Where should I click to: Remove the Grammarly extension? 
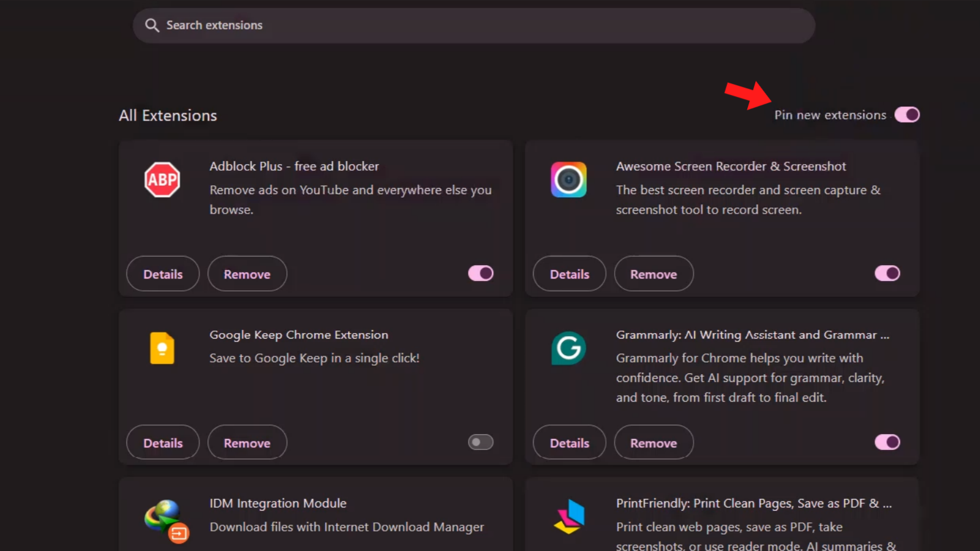pyautogui.click(x=654, y=443)
